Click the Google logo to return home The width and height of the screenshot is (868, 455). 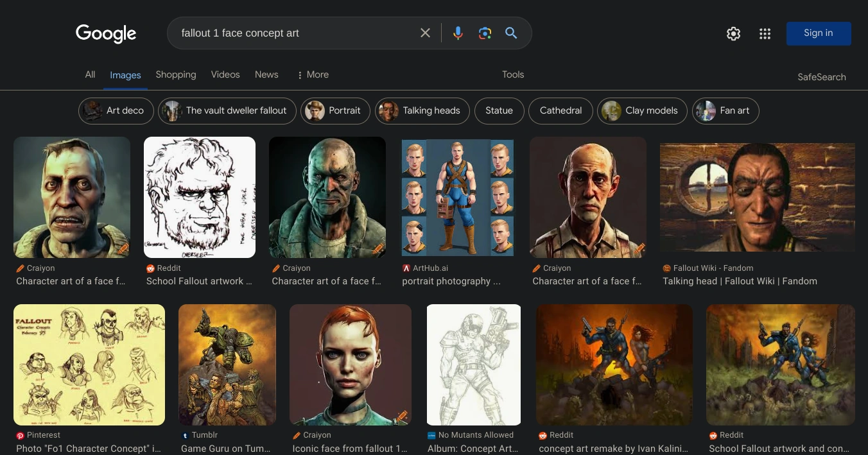point(106,33)
